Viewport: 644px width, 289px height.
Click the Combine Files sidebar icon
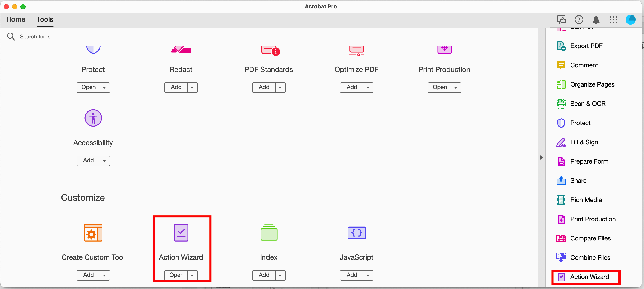pyautogui.click(x=560, y=257)
